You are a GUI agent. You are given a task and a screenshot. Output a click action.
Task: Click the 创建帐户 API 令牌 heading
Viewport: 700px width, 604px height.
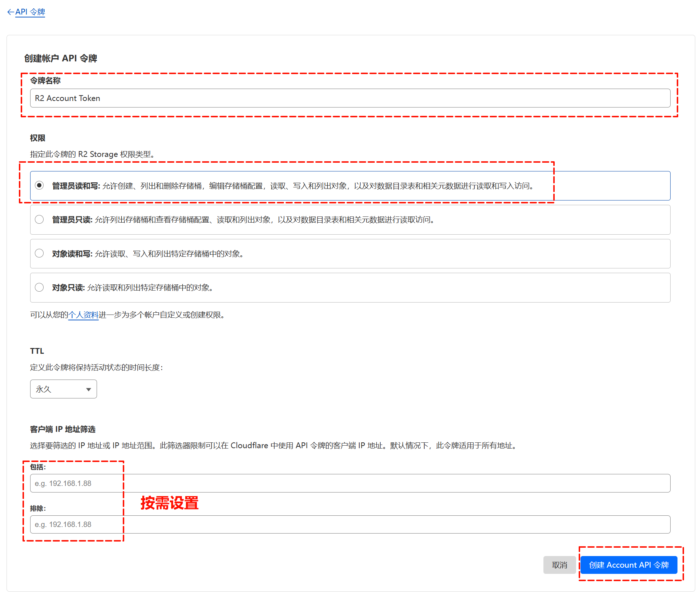[x=61, y=58]
